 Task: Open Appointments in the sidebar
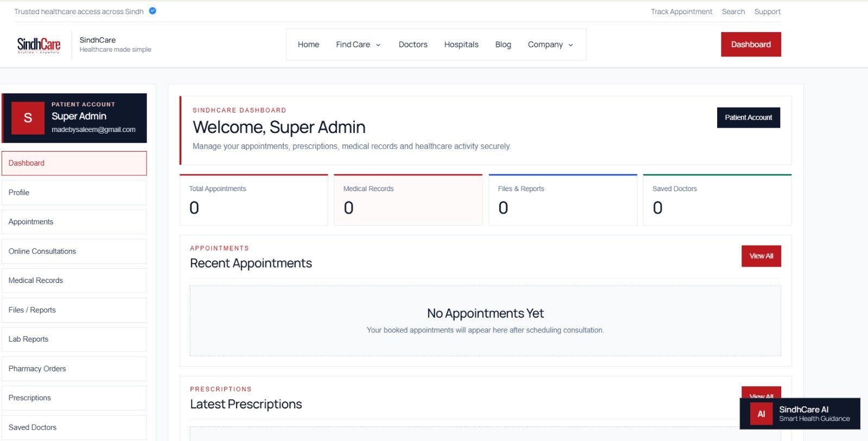[74, 222]
